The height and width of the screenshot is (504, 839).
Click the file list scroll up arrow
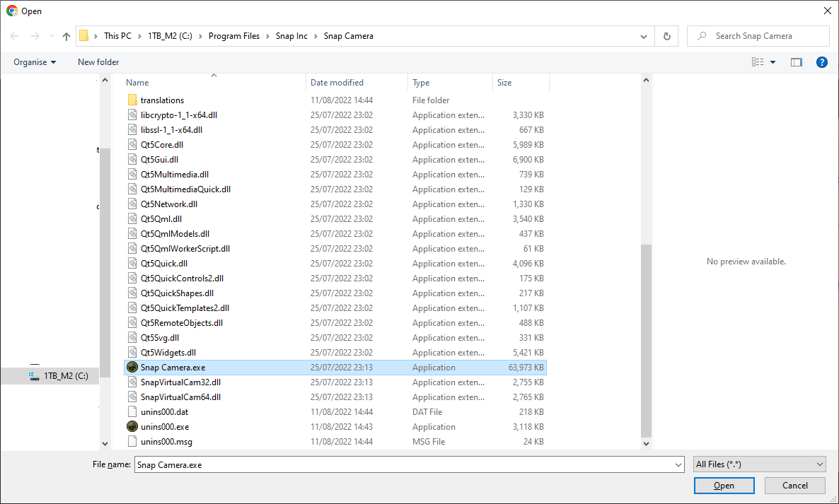(646, 80)
